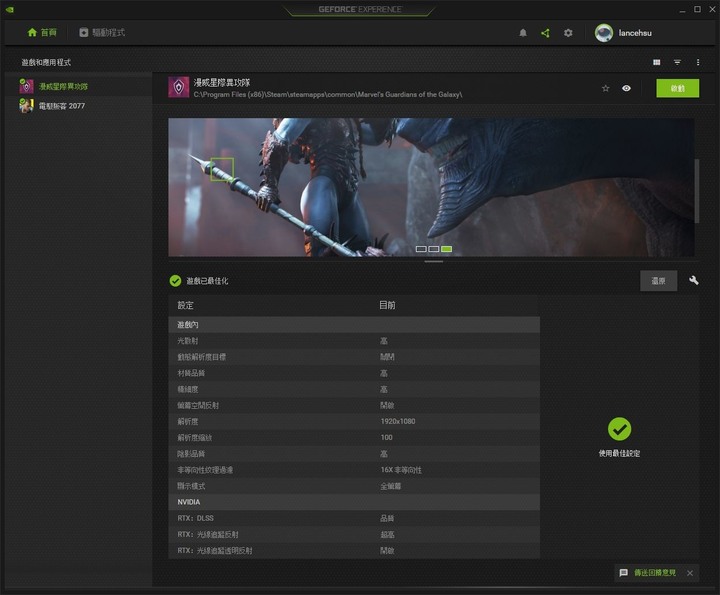Viewport: 720px width, 595px height.
Task: Dismiss the feedback bar with X
Action: tap(690, 573)
